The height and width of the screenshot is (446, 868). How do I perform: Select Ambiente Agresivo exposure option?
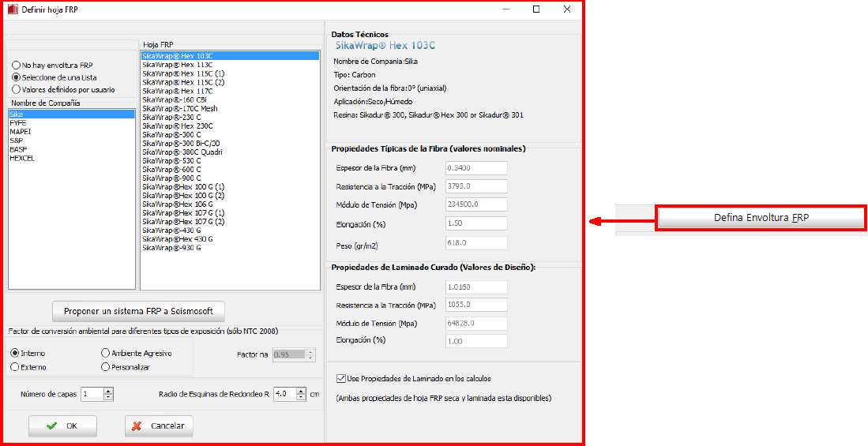click(x=106, y=354)
